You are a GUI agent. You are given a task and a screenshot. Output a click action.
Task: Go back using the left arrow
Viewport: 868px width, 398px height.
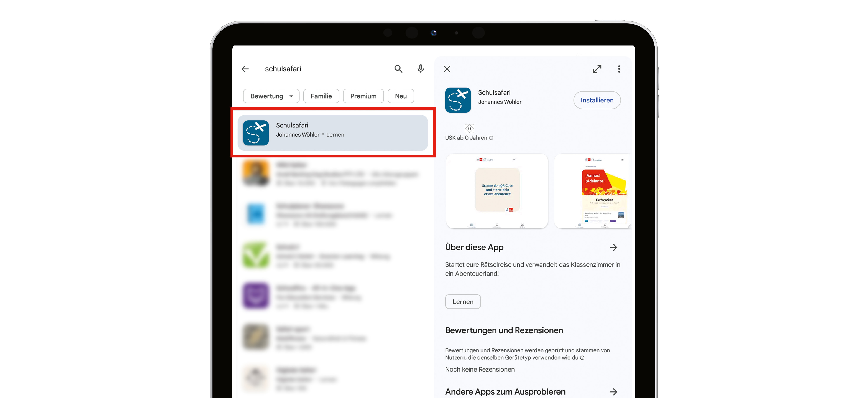pos(245,69)
